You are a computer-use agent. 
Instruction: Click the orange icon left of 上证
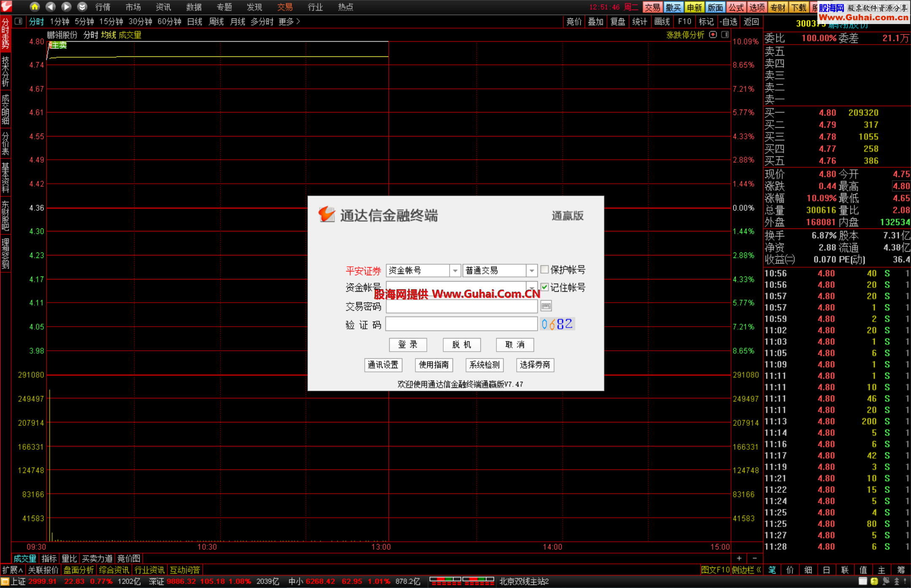coord(5,582)
